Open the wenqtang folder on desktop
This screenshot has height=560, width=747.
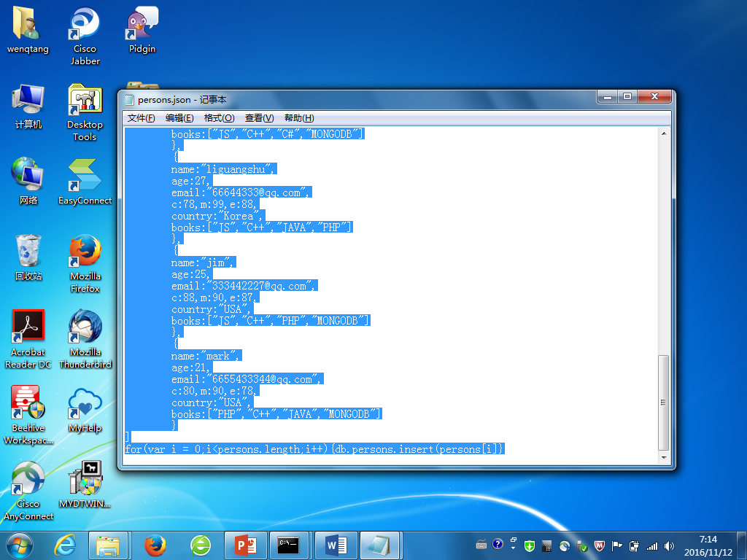click(x=28, y=29)
